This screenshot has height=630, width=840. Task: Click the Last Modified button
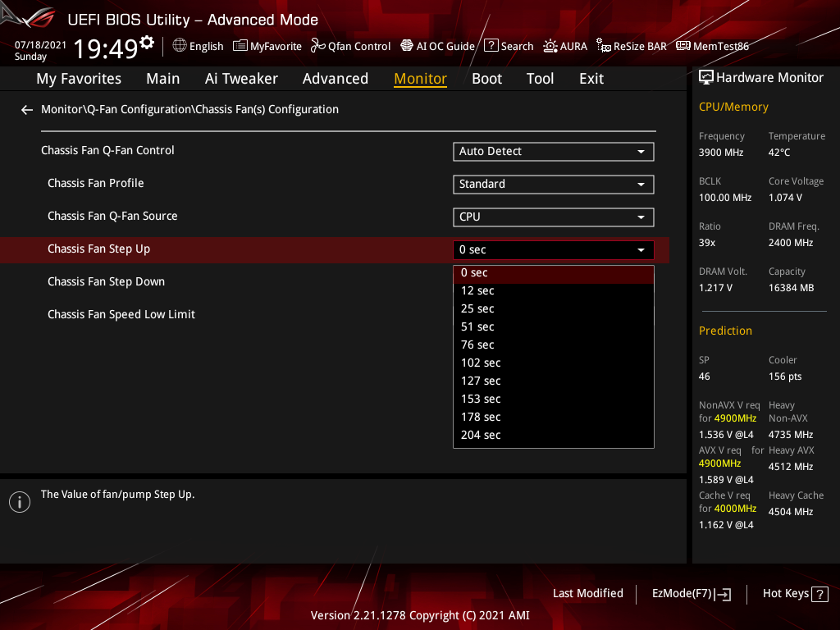587,593
